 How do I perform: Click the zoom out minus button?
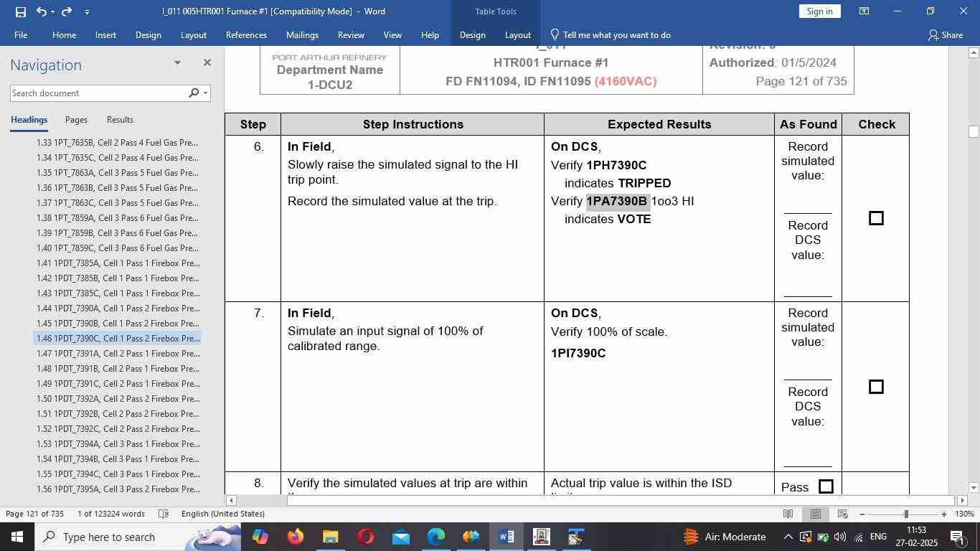click(x=862, y=514)
